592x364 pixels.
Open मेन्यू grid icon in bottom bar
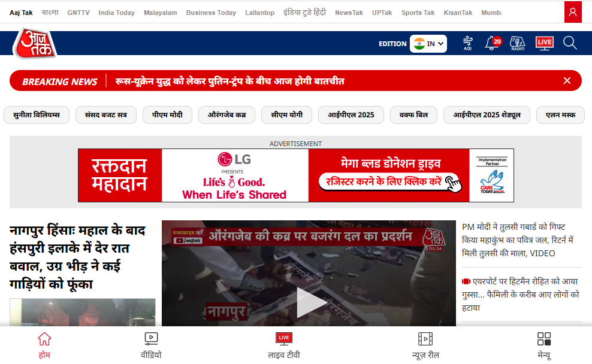(543, 345)
